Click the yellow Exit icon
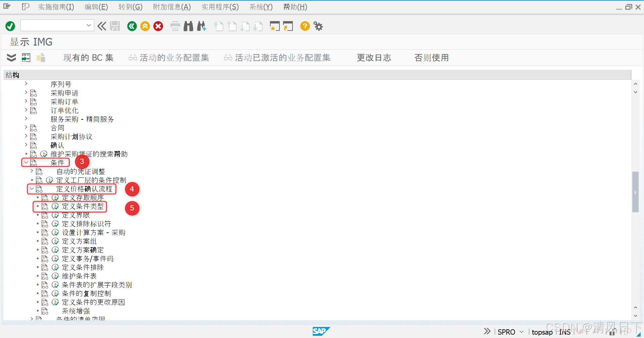644x338 pixels. (x=145, y=26)
